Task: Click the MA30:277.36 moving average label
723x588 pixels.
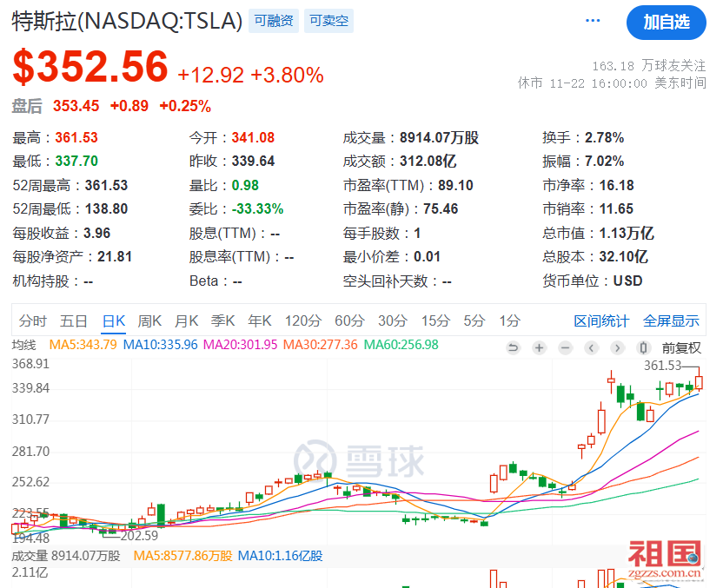Action: (321, 345)
